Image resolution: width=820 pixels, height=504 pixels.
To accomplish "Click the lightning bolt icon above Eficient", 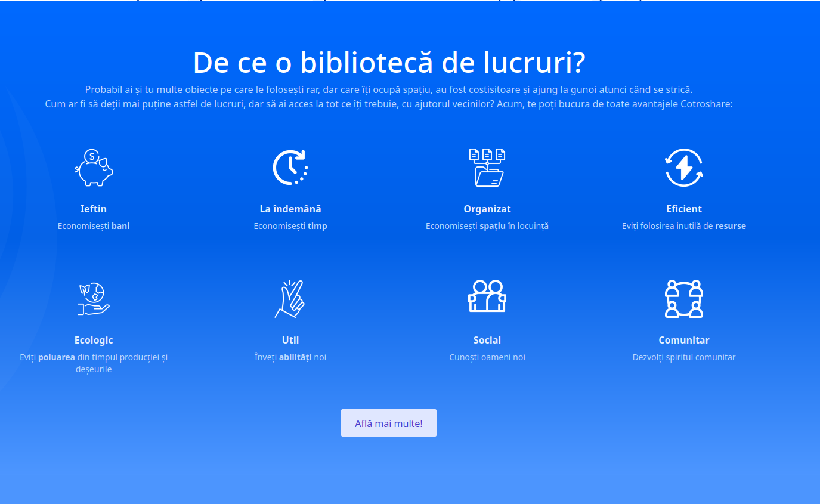I will coord(684,168).
